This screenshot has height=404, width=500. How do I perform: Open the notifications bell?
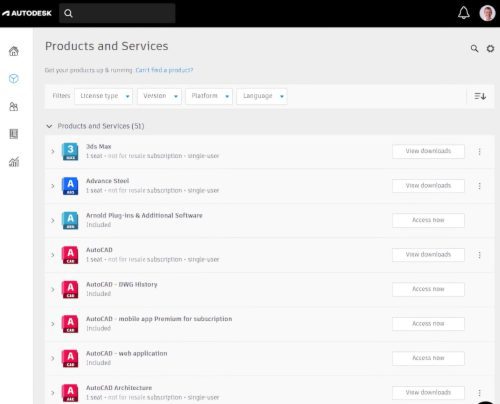click(463, 13)
